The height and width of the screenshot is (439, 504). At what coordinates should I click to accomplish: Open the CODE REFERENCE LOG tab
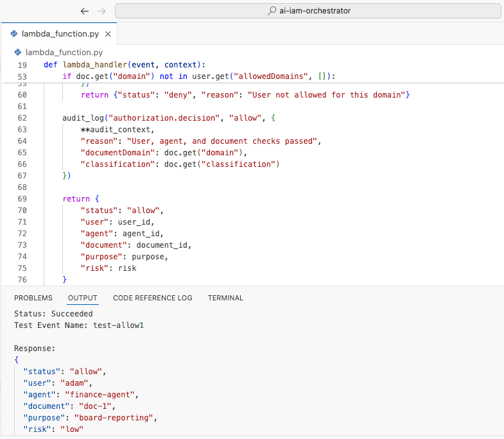[x=153, y=298]
